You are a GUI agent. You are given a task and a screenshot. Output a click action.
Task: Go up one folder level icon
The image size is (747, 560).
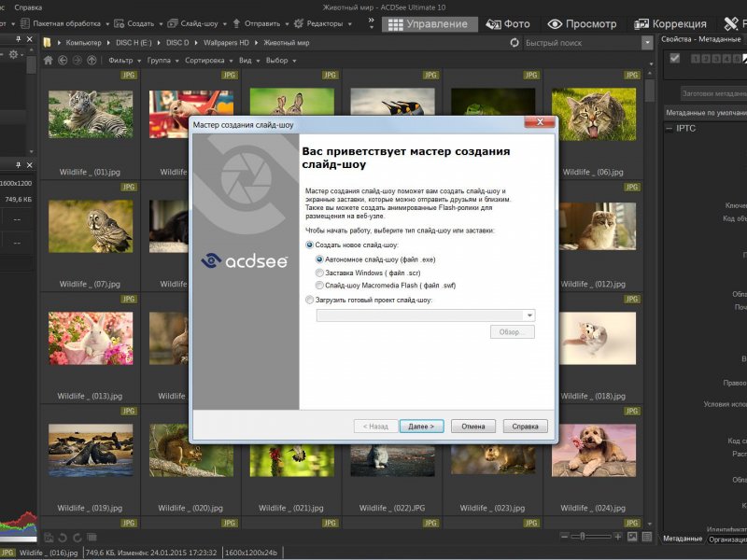tap(92, 61)
